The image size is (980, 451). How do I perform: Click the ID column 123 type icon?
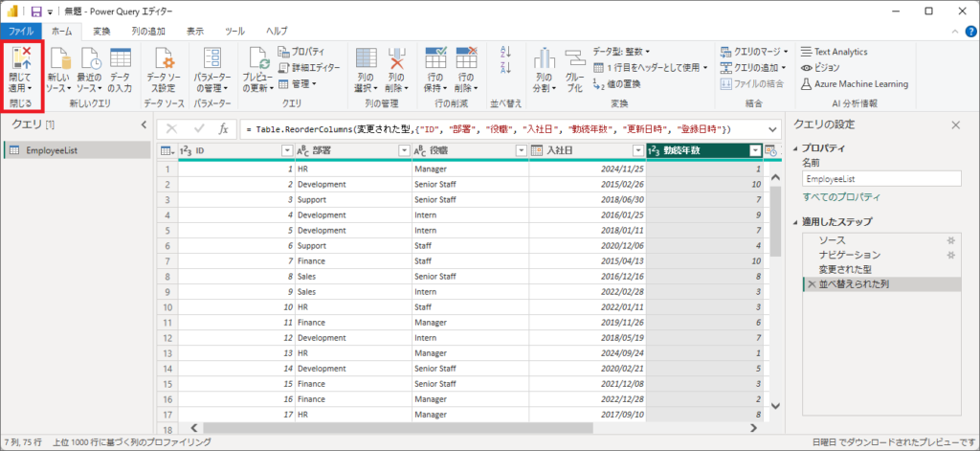click(x=186, y=150)
